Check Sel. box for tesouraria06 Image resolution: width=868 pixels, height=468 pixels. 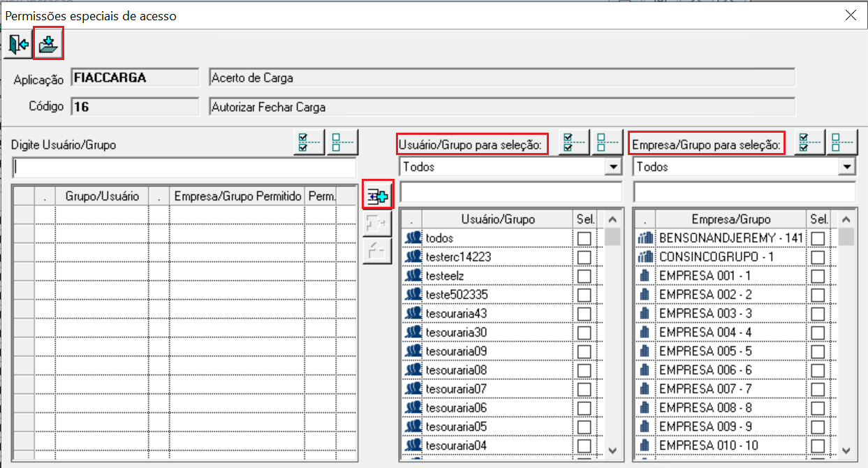(584, 409)
